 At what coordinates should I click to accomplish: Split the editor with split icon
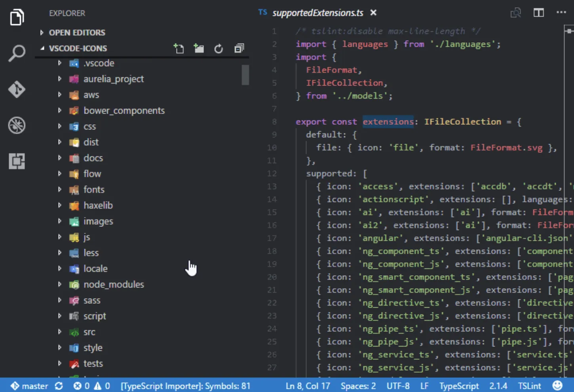pyautogui.click(x=538, y=13)
